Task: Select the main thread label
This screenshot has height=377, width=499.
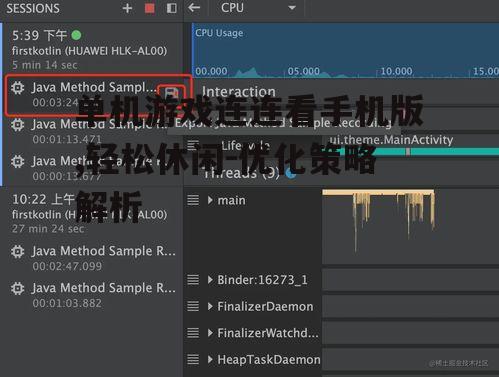Action: pyautogui.click(x=231, y=200)
